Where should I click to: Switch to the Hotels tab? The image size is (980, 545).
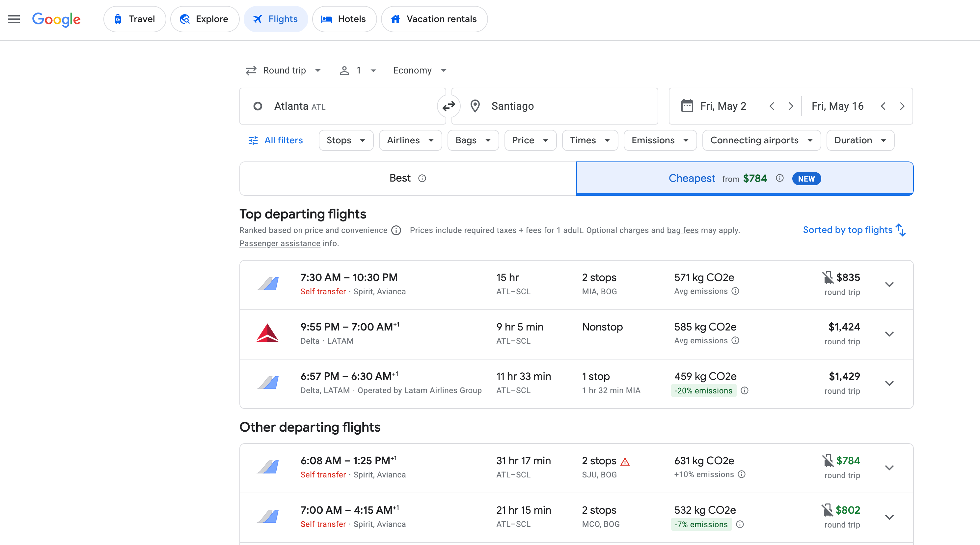[x=344, y=19]
